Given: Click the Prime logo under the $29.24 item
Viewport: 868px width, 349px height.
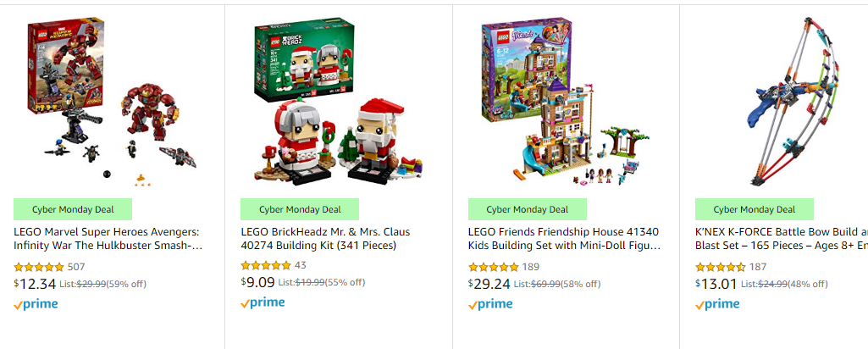Looking at the screenshot, I should (490, 304).
